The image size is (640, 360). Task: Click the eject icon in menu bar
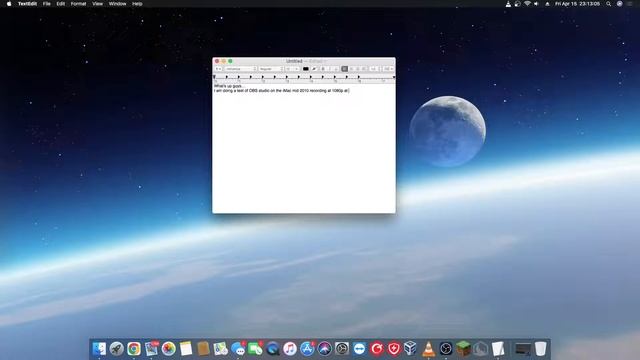pos(547,4)
